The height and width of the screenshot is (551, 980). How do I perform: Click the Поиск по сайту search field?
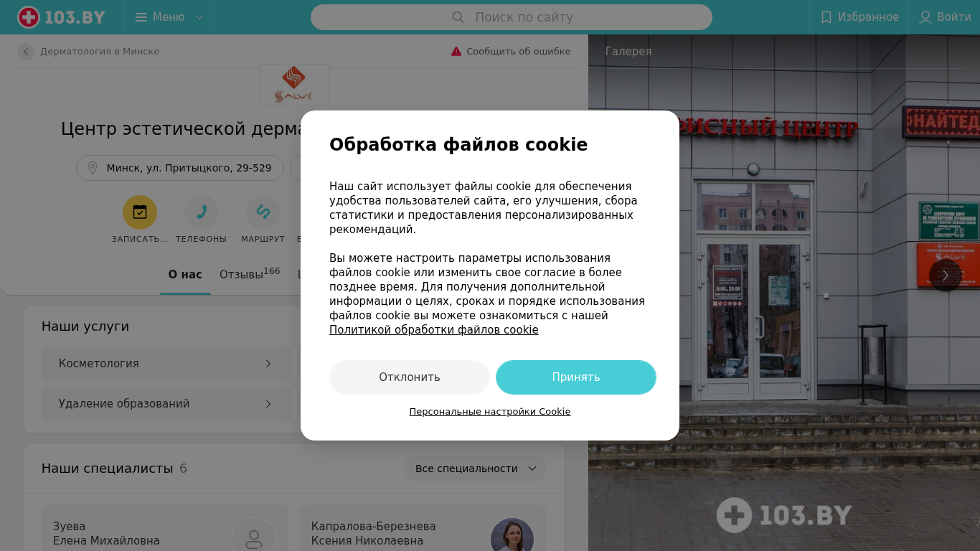(x=512, y=17)
